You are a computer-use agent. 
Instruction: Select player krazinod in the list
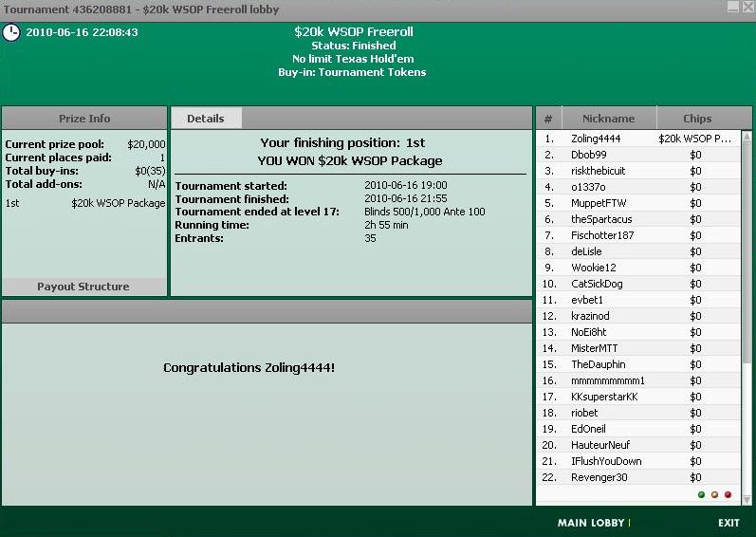[x=638, y=316]
